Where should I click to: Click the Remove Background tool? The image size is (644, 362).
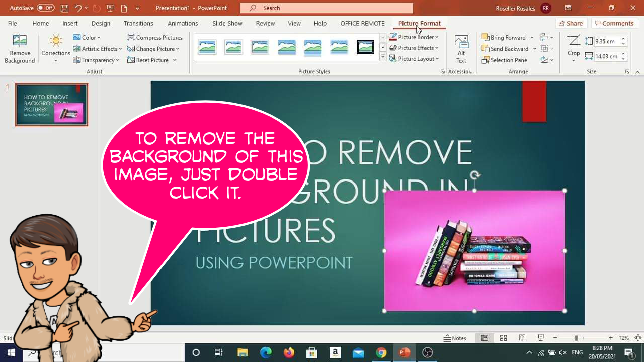(x=20, y=50)
